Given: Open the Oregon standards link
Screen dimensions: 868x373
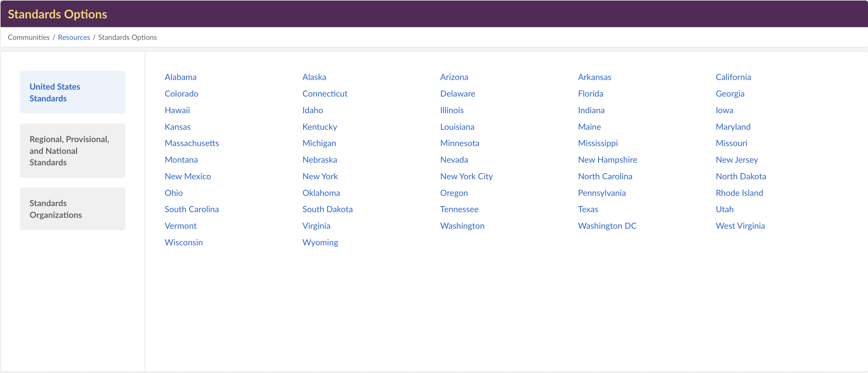Looking at the screenshot, I should tap(454, 193).
